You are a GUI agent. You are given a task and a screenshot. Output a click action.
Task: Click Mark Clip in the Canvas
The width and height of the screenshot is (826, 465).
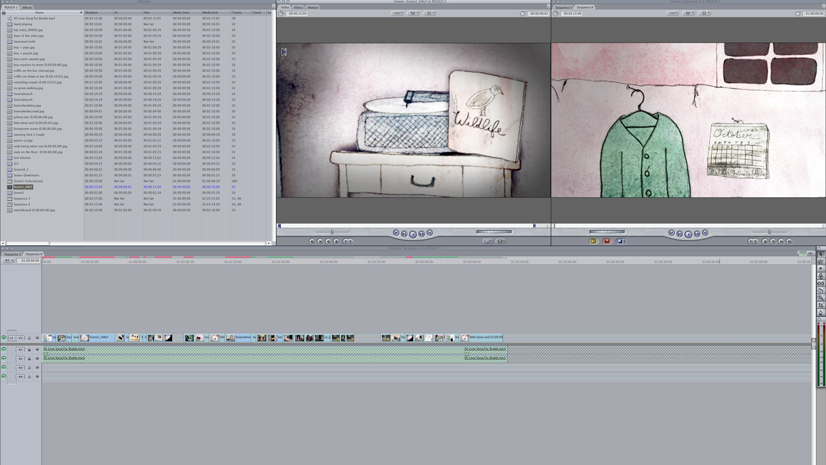[x=781, y=241]
